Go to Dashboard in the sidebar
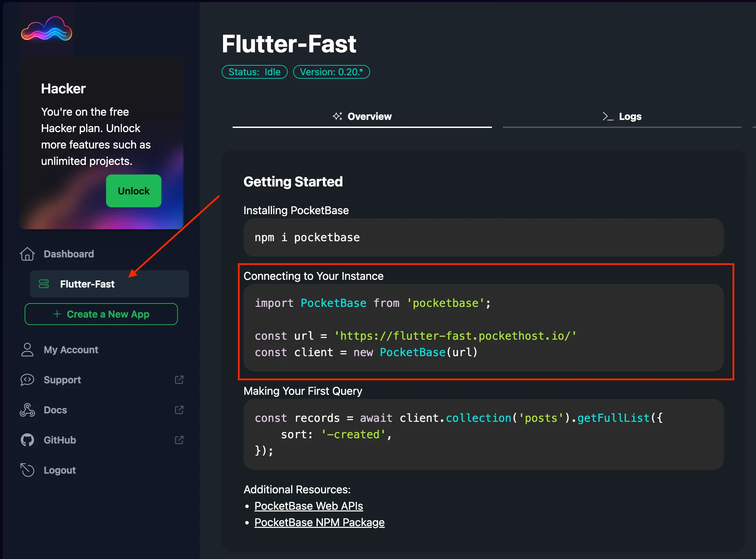This screenshot has height=559, width=756. (x=69, y=254)
